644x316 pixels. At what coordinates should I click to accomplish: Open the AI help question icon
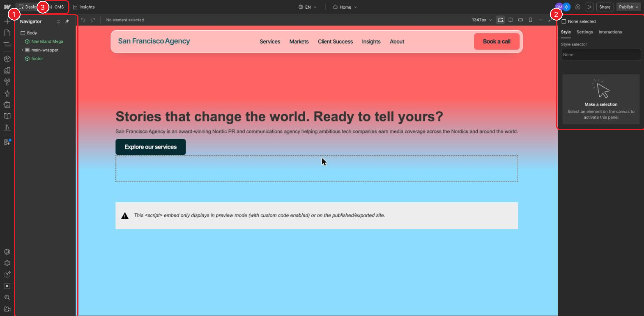click(7, 275)
